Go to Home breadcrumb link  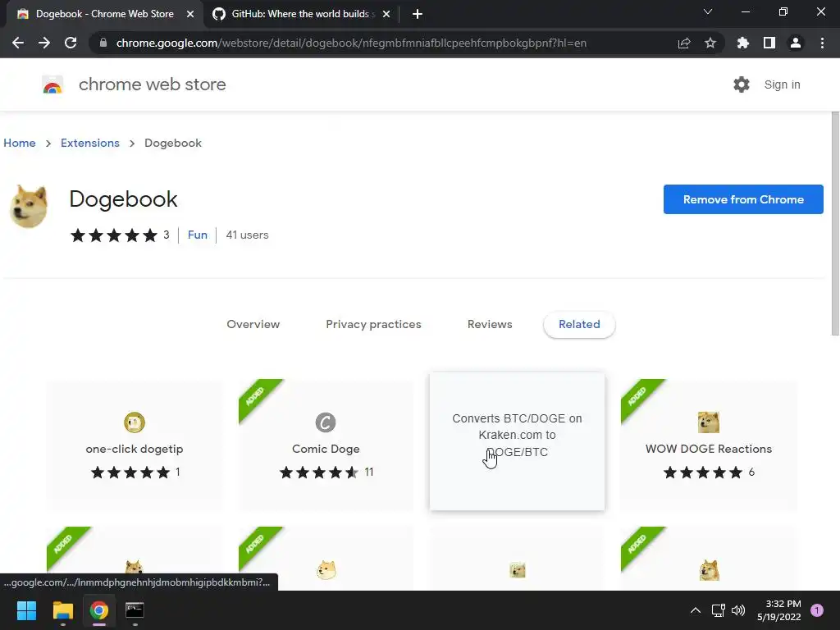click(20, 143)
